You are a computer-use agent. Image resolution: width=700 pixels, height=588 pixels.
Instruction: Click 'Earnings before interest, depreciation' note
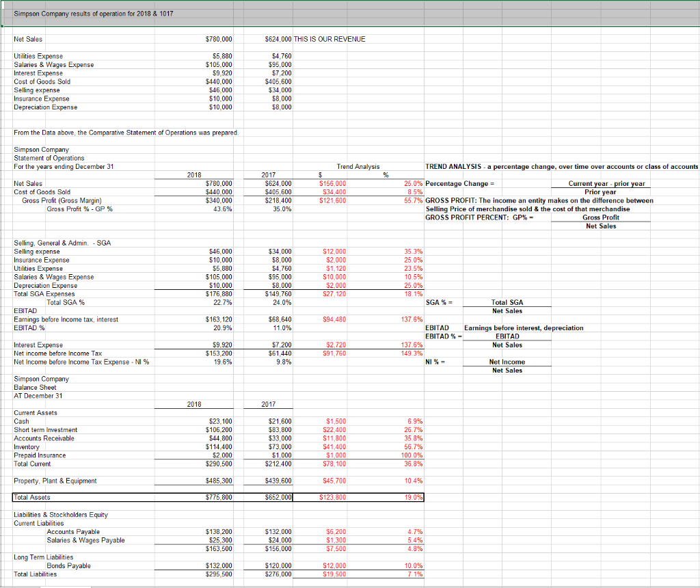coord(524,328)
